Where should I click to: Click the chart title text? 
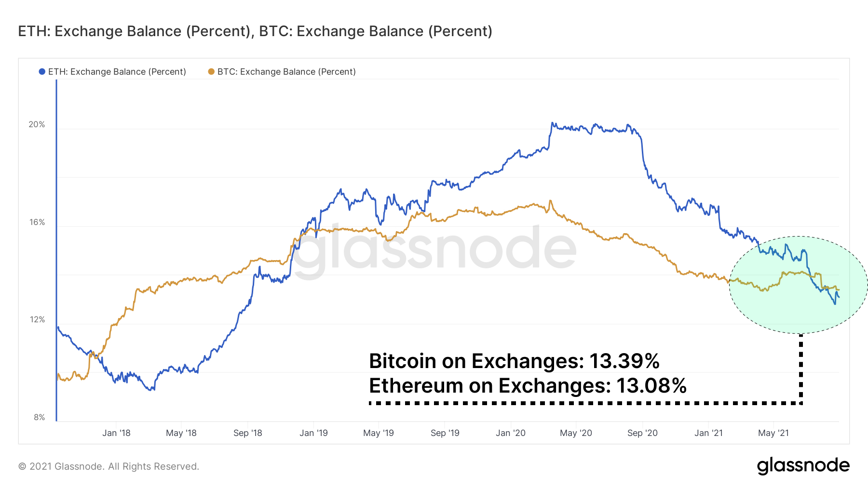[255, 31]
